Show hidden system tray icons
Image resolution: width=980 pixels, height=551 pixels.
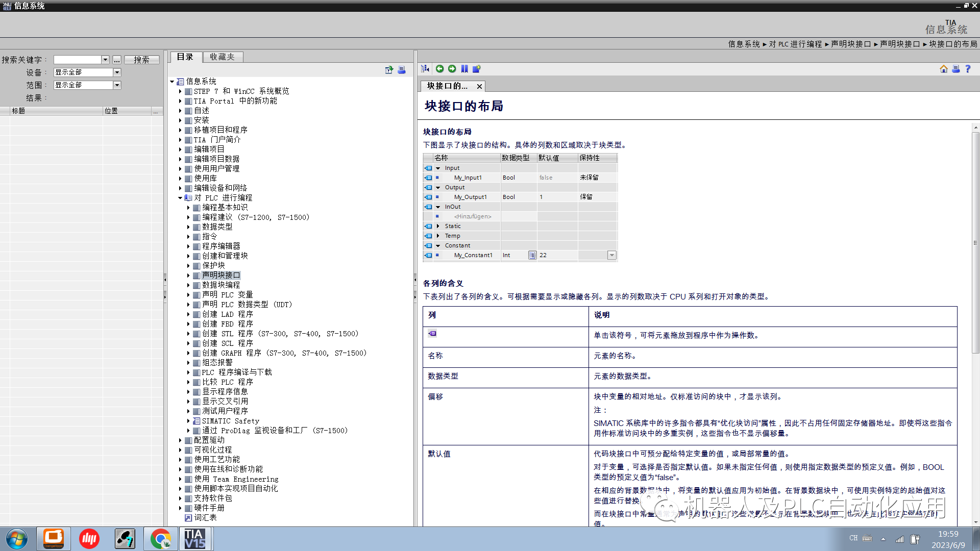pyautogui.click(x=883, y=539)
